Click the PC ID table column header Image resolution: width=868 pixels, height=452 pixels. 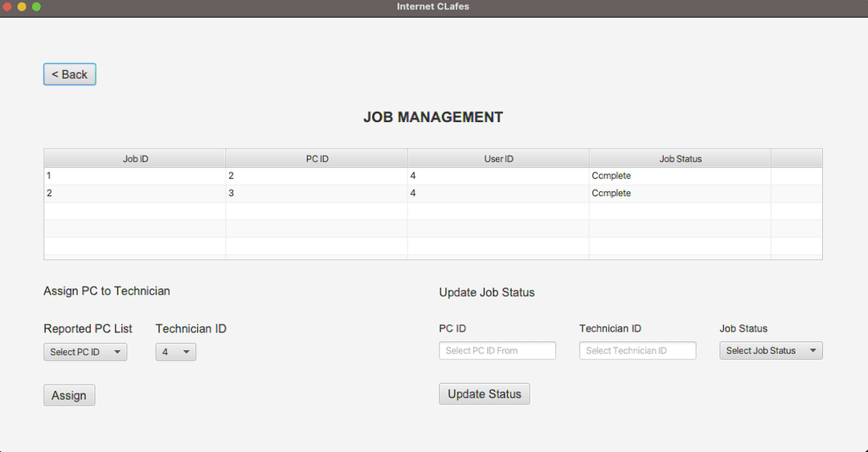(x=317, y=159)
